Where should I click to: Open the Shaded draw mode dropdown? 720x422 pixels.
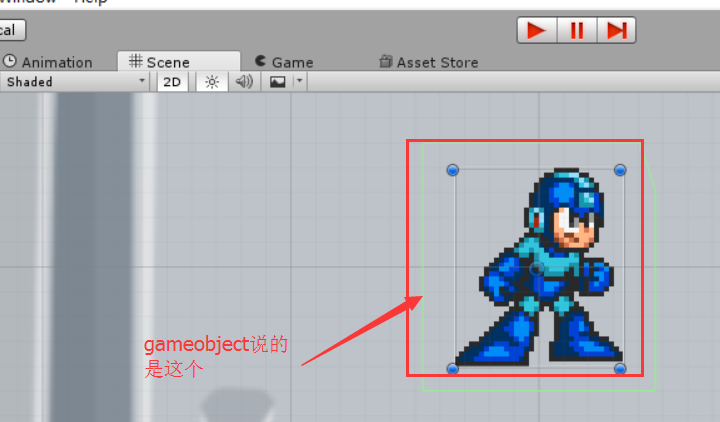click(x=75, y=82)
